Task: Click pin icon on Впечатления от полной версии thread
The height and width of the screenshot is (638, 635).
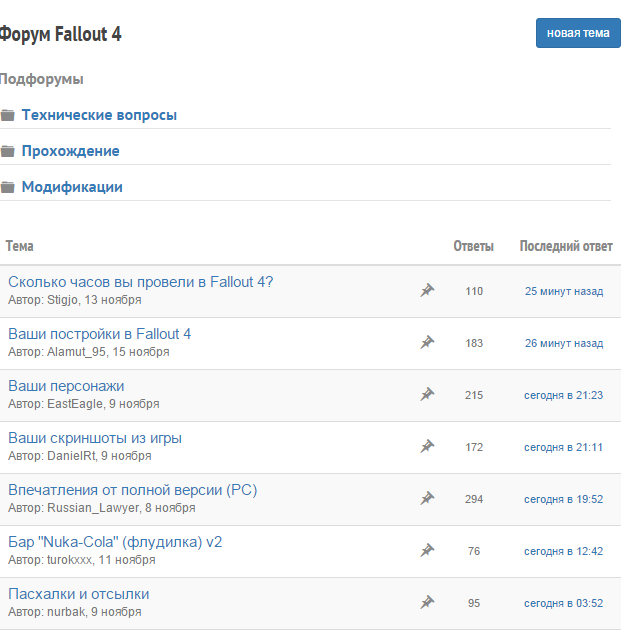Action: (x=427, y=499)
